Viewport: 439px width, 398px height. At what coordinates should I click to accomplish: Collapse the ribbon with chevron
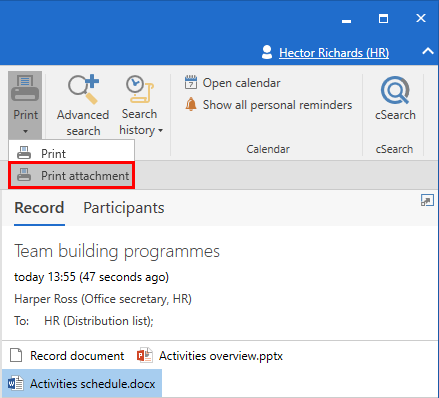(428, 51)
